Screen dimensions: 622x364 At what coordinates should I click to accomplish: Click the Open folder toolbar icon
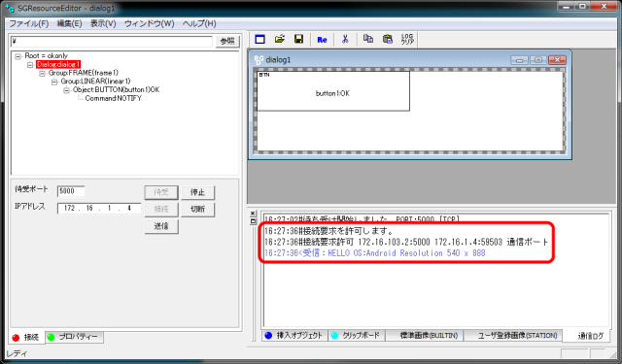pyautogui.click(x=280, y=39)
